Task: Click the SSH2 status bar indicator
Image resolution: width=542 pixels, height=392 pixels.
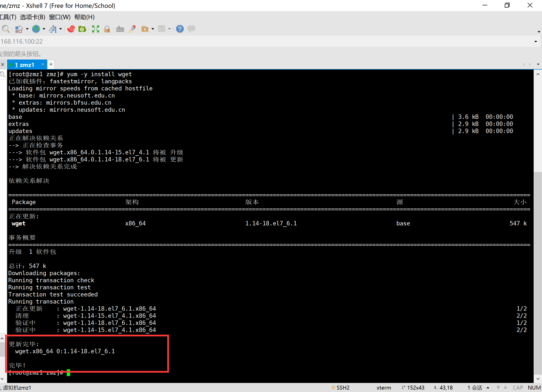Action: pos(340,388)
